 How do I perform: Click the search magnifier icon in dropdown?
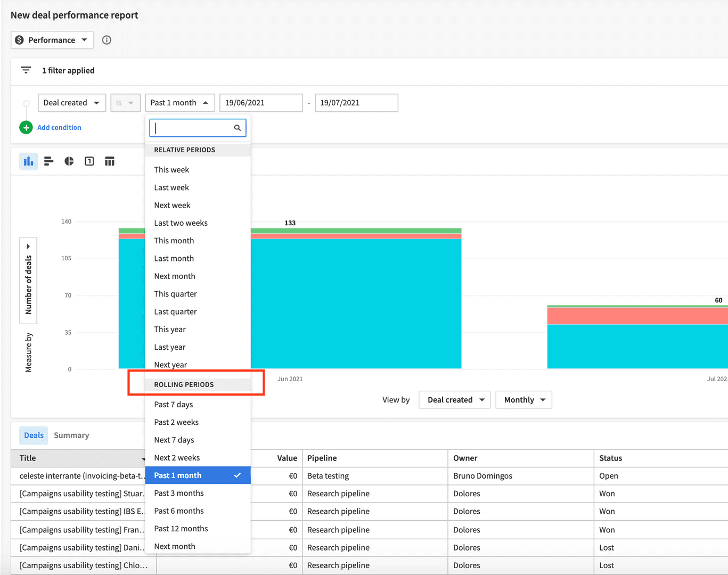coord(238,128)
